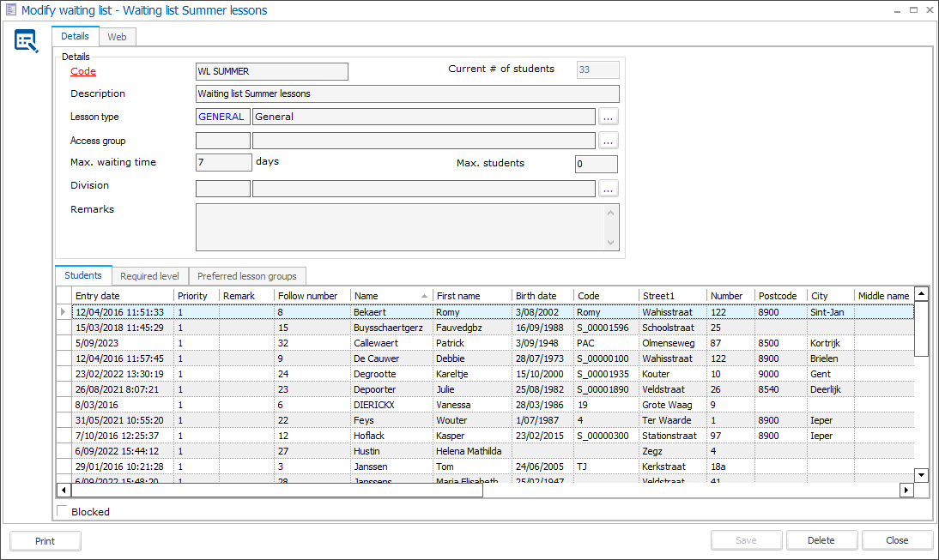This screenshot has width=939, height=560.
Task: Open the Division browse button
Action: (608, 189)
